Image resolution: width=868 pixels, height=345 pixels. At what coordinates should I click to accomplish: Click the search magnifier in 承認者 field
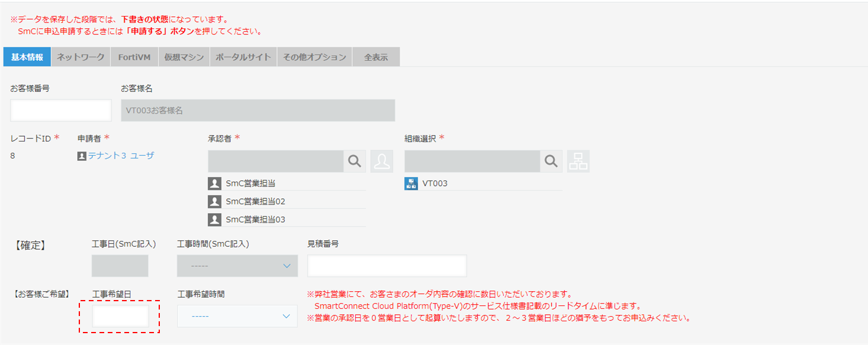[x=355, y=161]
